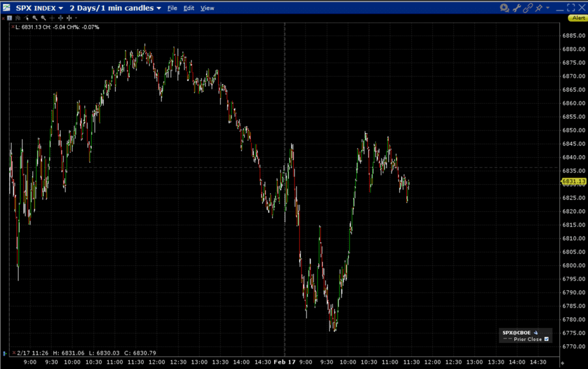Open the chat/query clock icon in title bar
The height and width of the screenshot is (369, 588).
[x=504, y=8]
